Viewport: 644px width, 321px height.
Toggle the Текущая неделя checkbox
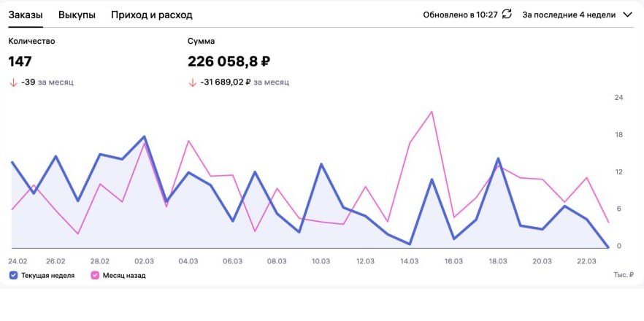[x=13, y=276]
